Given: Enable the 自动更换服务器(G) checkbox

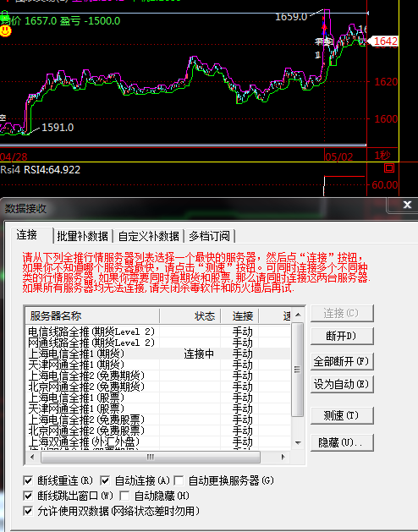Looking at the screenshot, I should tap(179, 480).
